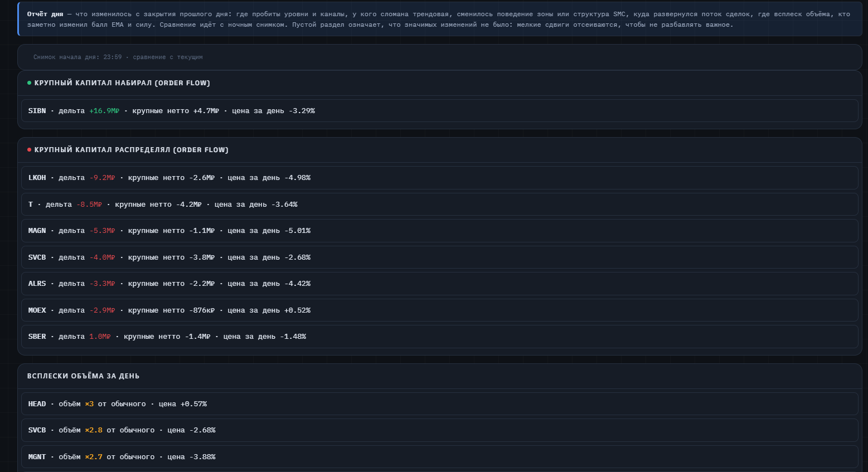The image size is (868, 472).
Task: Click the red -2.9M₽ delta value
Action: (102, 310)
